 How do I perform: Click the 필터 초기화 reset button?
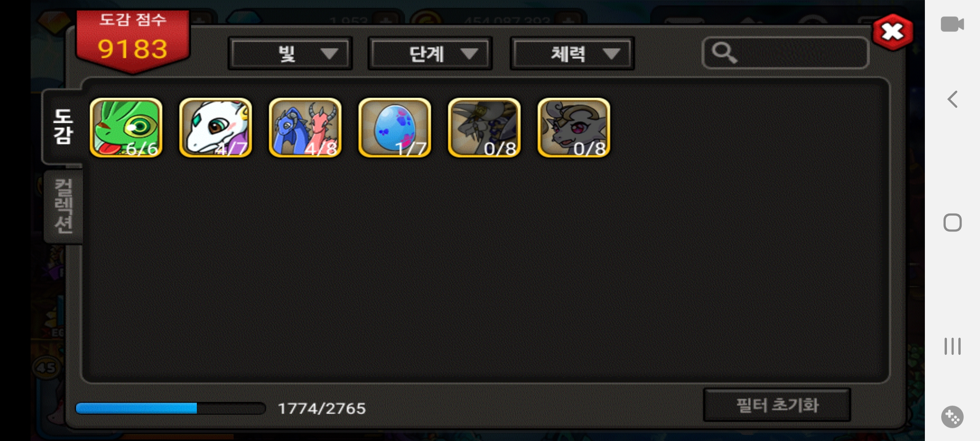click(x=777, y=405)
